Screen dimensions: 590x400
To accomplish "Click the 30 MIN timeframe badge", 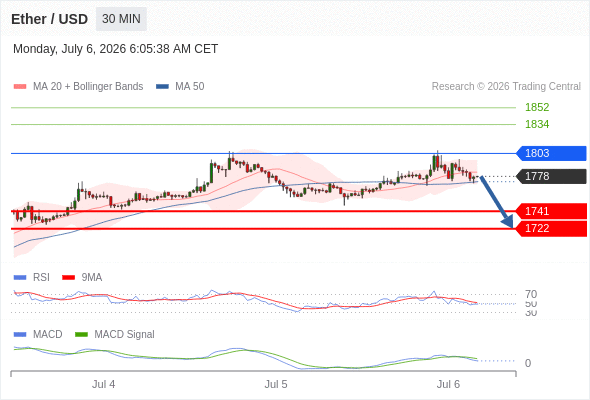I will pos(121,19).
